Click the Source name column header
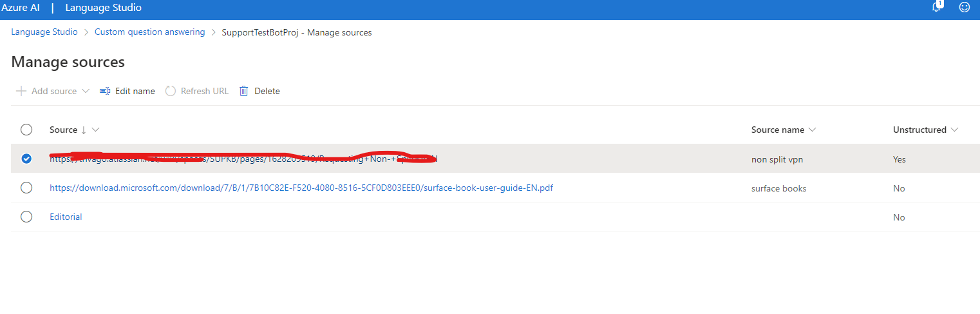This screenshot has height=314, width=980. 778,130
